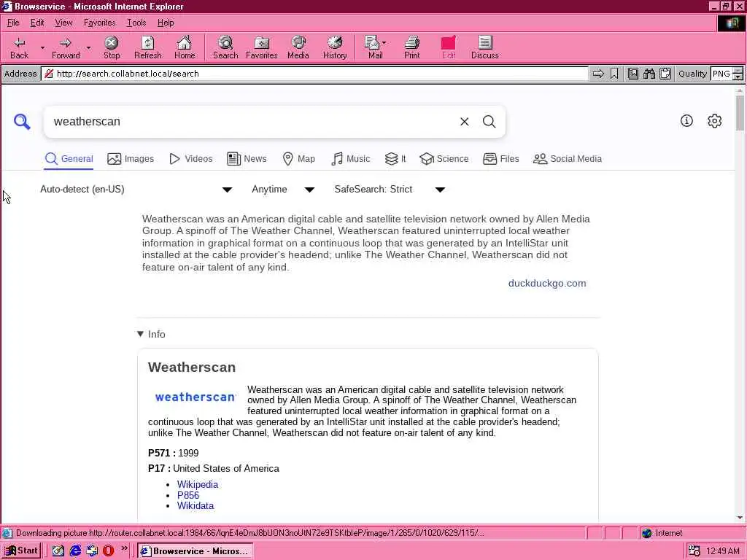Stop the page from loading
The width and height of the screenshot is (747, 560).
coord(112,48)
